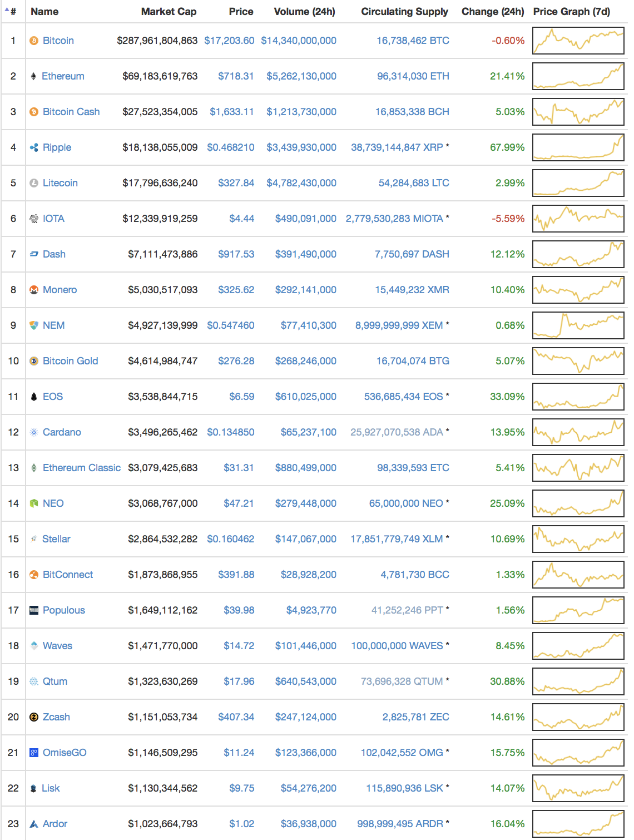Viewport: 634px width, 840px height.
Task: Open the Bitcoin name link
Action: 58,41
